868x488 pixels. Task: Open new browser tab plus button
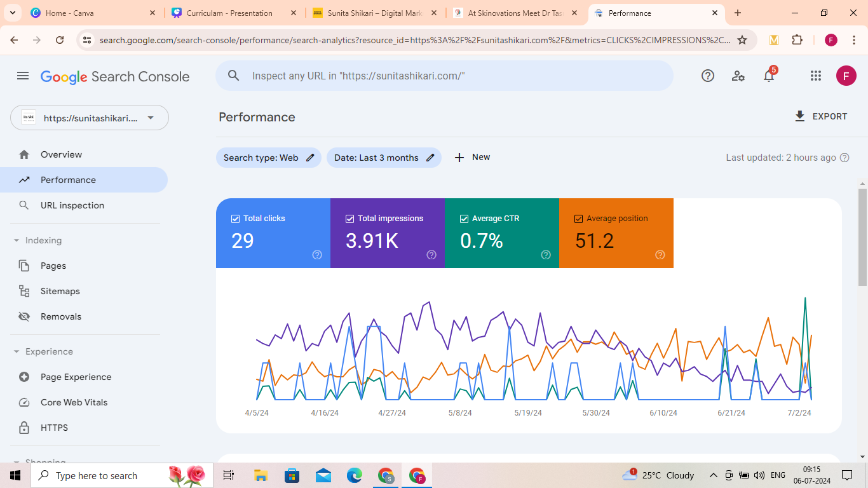[737, 13]
